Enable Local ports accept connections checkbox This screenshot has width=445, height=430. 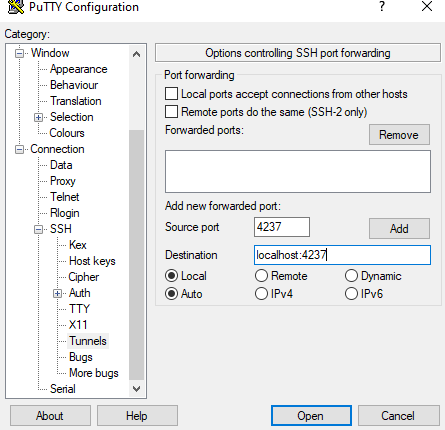pyautogui.click(x=171, y=94)
